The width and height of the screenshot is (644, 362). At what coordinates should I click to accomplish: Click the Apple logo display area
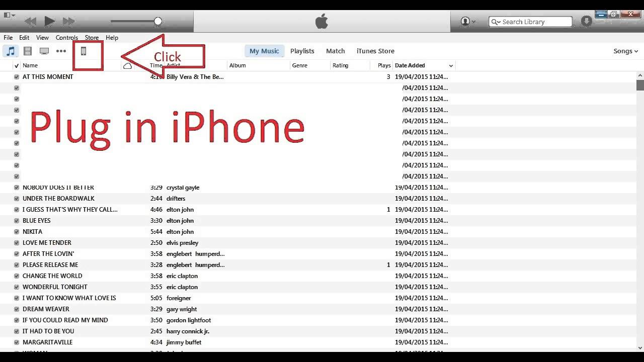tap(321, 22)
